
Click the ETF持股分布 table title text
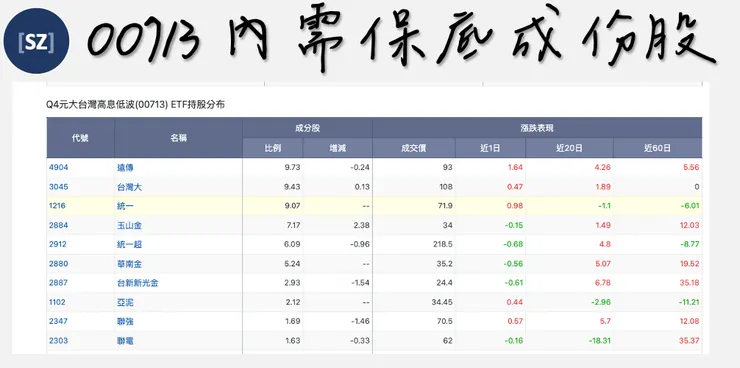point(135,105)
